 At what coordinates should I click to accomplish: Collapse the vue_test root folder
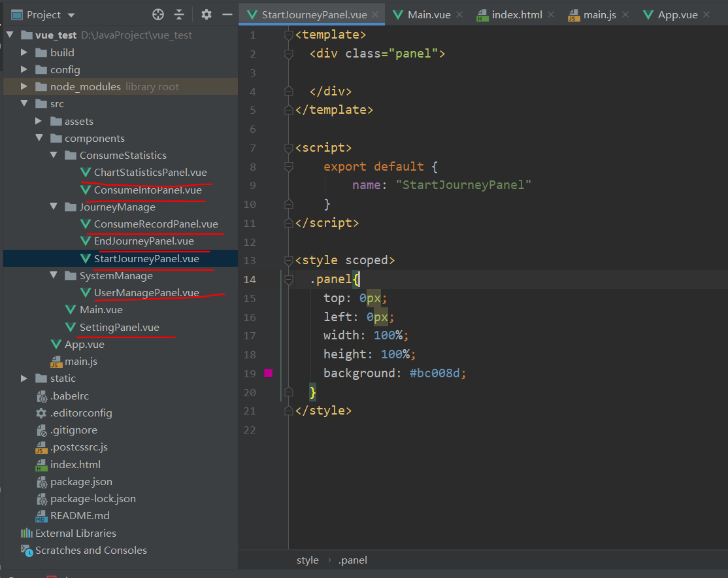point(10,35)
